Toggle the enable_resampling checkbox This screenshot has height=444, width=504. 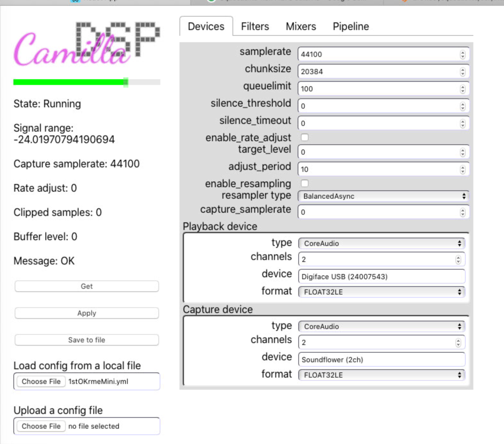click(x=305, y=183)
